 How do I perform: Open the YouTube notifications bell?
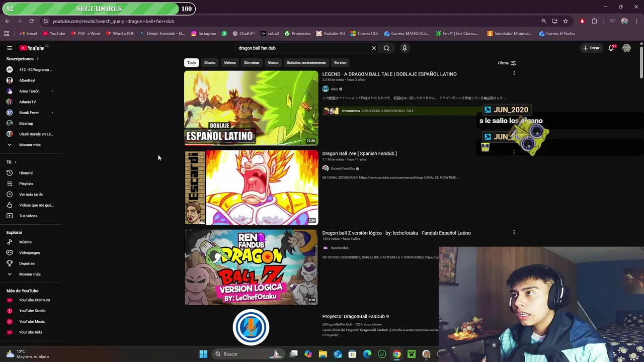coord(611,48)
